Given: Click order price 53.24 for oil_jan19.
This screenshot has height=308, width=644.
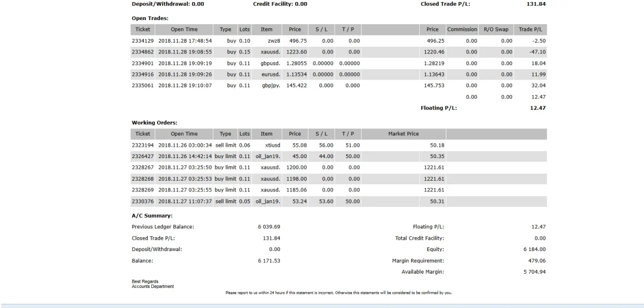Looking at the screenshot, I should 300,201.
